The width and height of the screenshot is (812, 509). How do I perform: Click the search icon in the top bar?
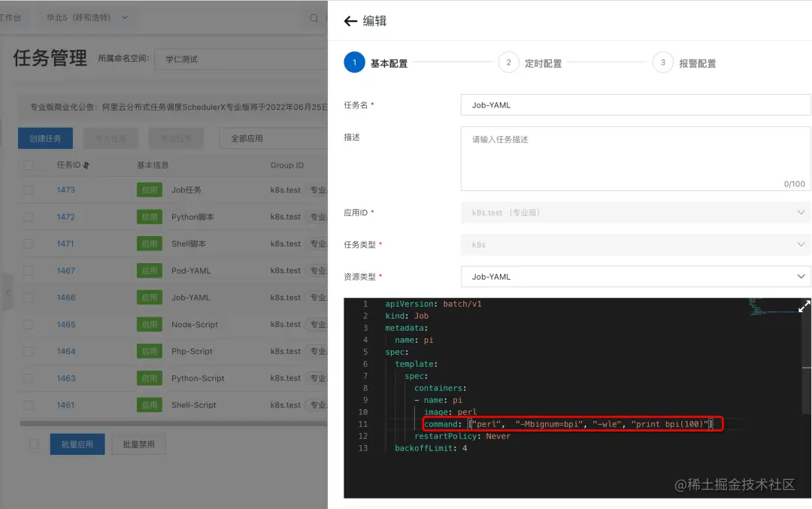coord(314,18)
